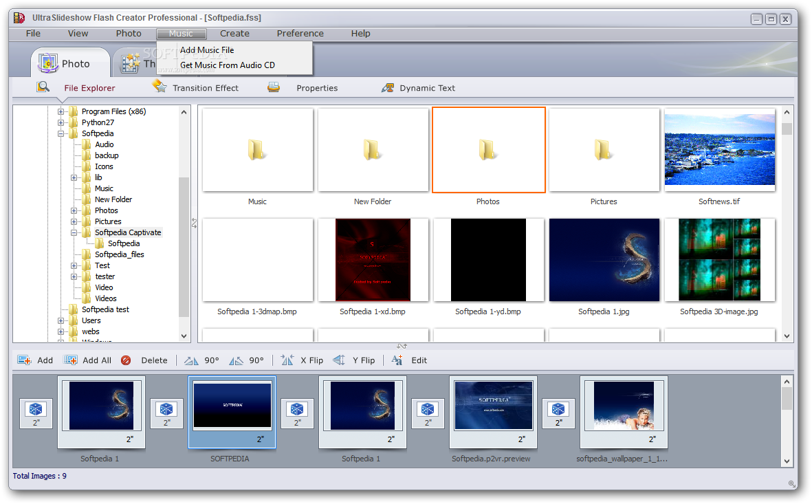Expand the Photos folder tree node
This screenshot has width=812, height=504.
coord(74,211)
